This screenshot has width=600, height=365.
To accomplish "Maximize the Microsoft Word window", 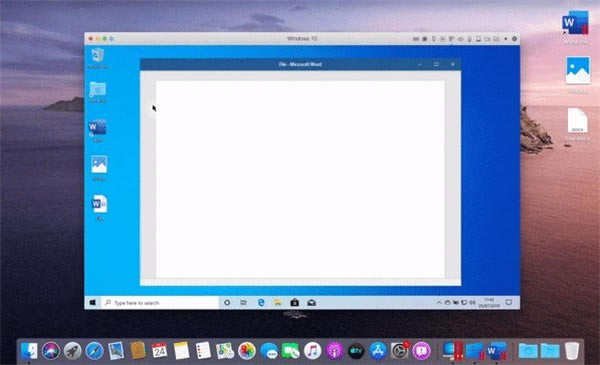I will (x=436, y=64).
